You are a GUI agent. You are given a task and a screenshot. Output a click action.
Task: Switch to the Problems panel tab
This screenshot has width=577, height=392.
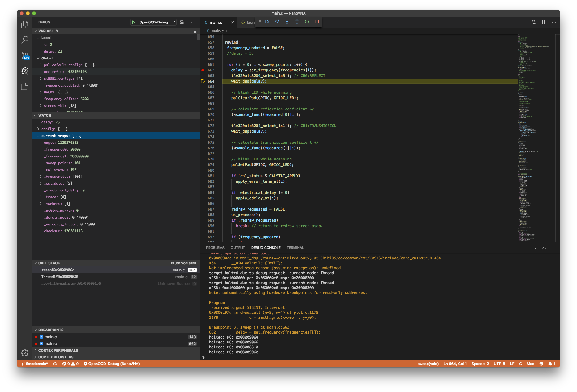(x=215, y=248)
